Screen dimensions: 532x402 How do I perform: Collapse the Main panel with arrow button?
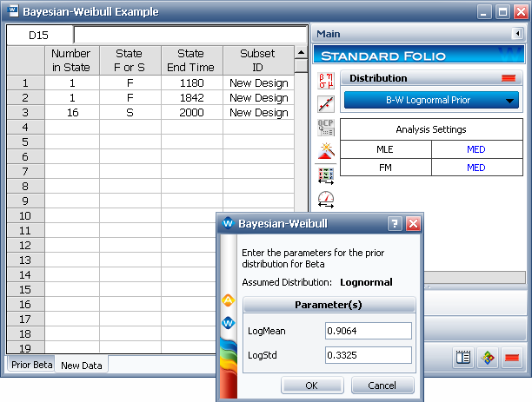(x=518, y=34)
